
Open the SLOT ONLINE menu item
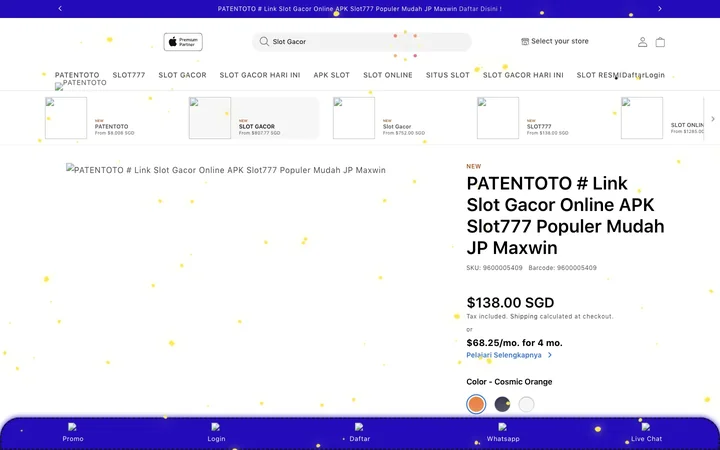point(388,75)
